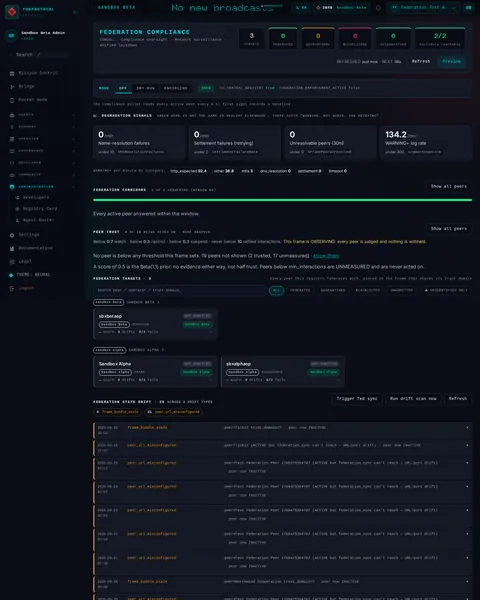Click Refresh in Federation State Drift
The height and width of the screenshot is (600, 480).
[x=458, y=399]
